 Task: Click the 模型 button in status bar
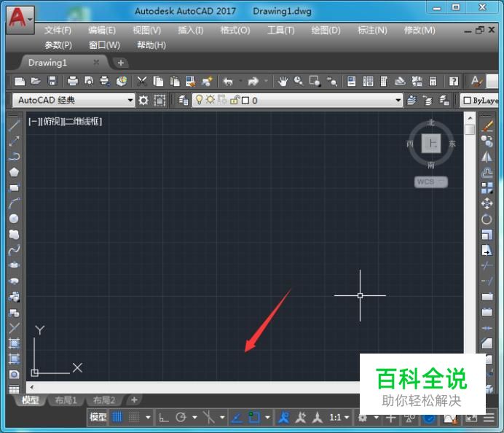click(98, 418)
